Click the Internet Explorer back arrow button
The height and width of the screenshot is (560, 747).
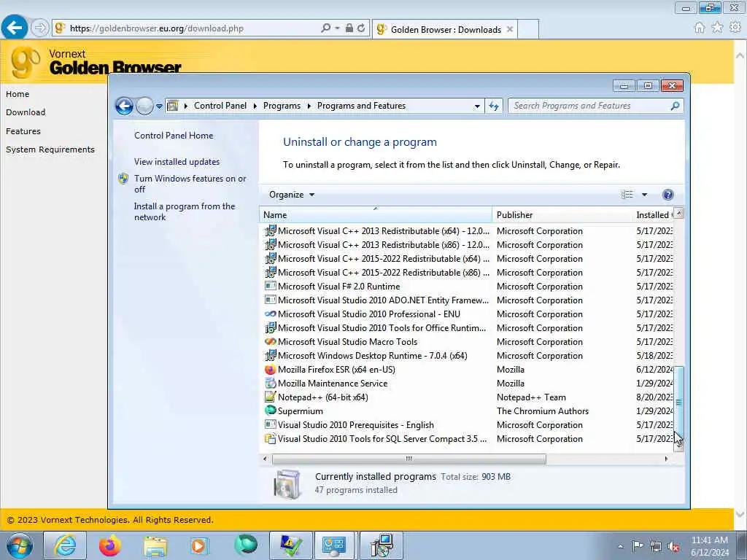15,28
